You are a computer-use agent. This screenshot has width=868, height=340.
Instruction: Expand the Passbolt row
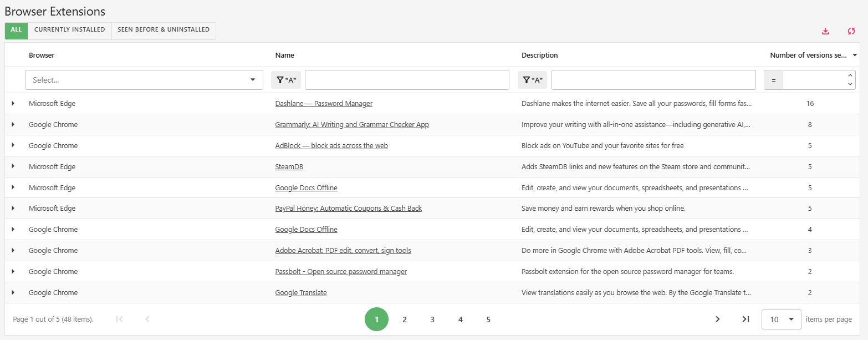(13, 271)
